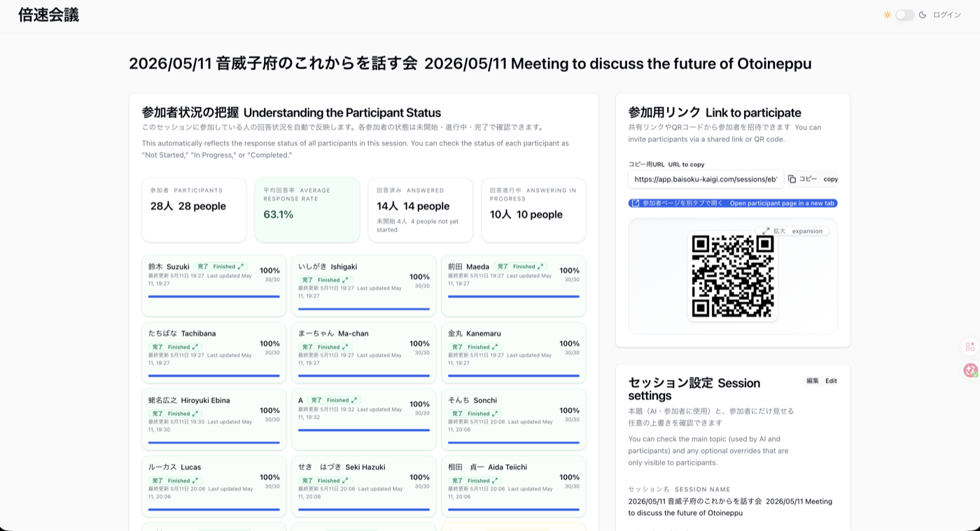Viewport: 980px width, 531px height.
Task: Click expand arrows icon on Kanemaru's badge
Action: tap(495, 347)
